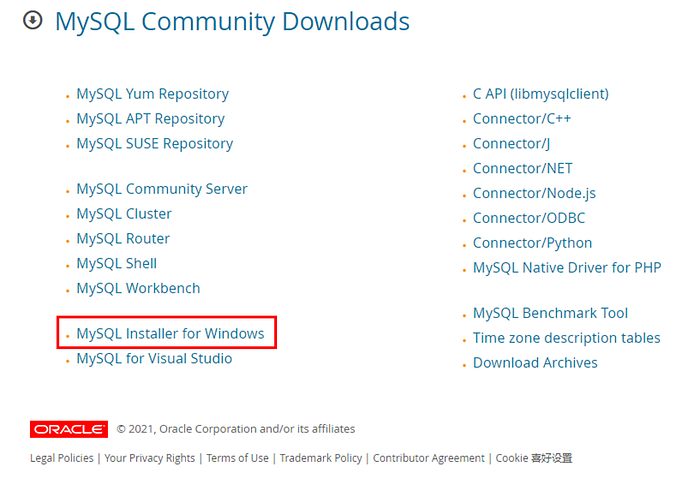
Task: Click the Oracle logo
Action: 69,429
